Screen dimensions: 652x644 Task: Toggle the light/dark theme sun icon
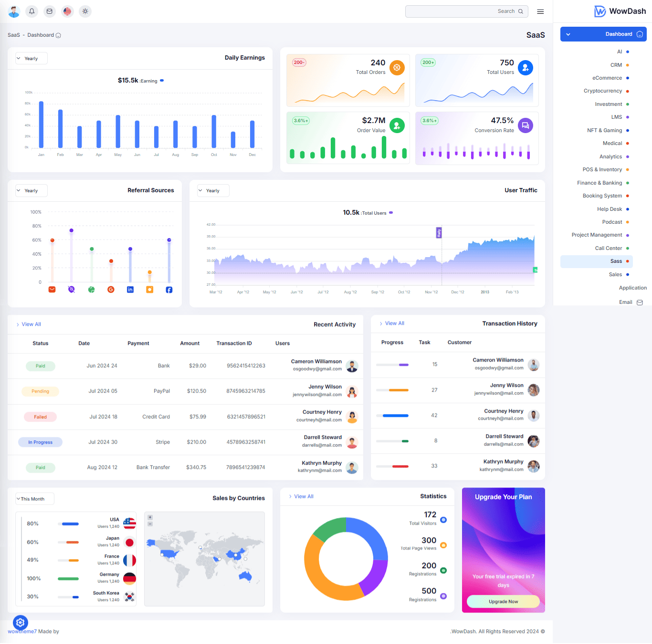85,11
